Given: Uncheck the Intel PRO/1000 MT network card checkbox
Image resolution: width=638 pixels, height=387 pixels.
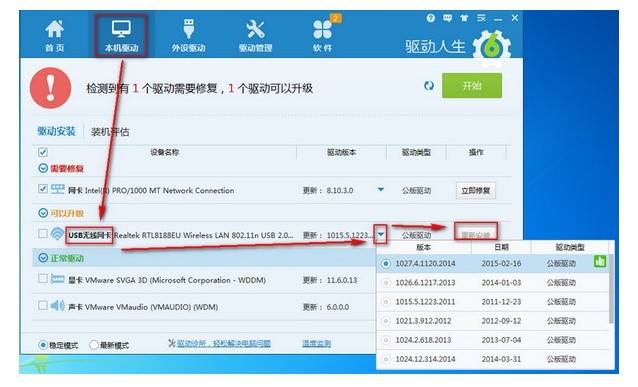Looking at the screenshot, I should [x=43, y=189].
